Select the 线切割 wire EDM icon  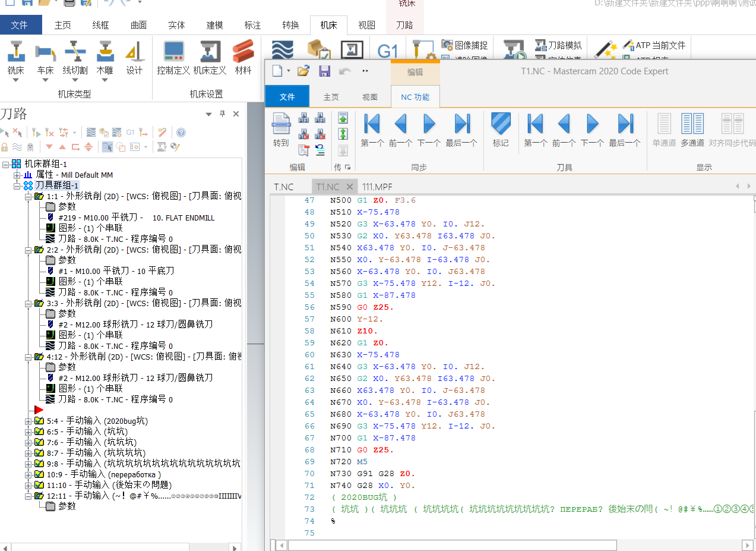[x=75, y=52]
